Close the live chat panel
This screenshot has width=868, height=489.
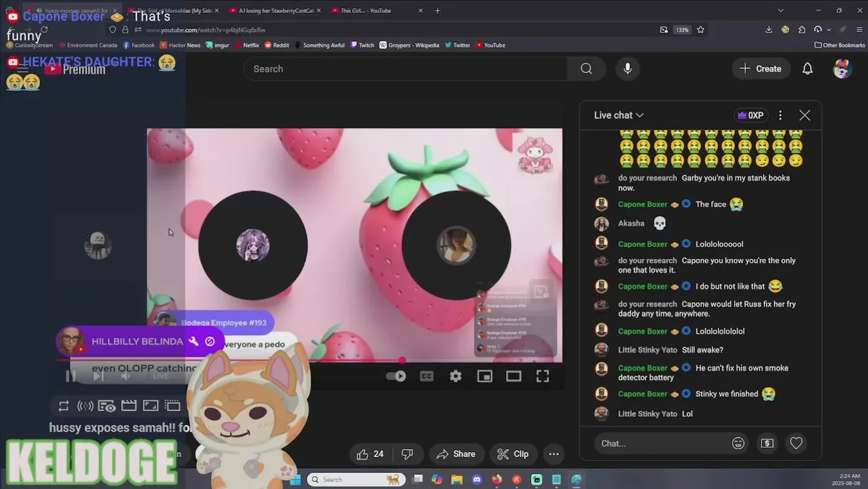[804, 115]
